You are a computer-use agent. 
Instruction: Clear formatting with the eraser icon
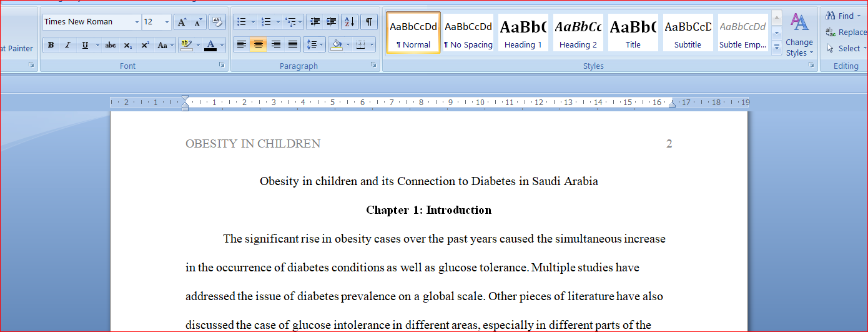click(217, 22)
